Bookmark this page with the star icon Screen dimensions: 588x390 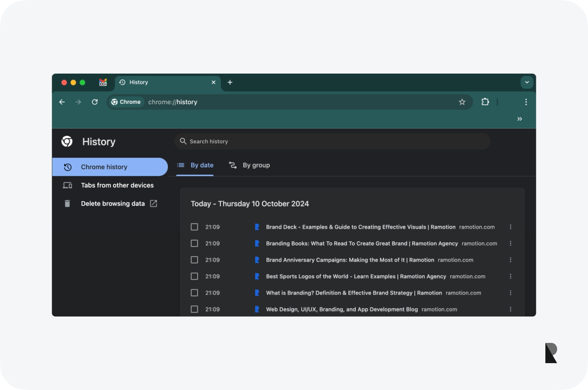pyautogui.click(x=462, y=102)
